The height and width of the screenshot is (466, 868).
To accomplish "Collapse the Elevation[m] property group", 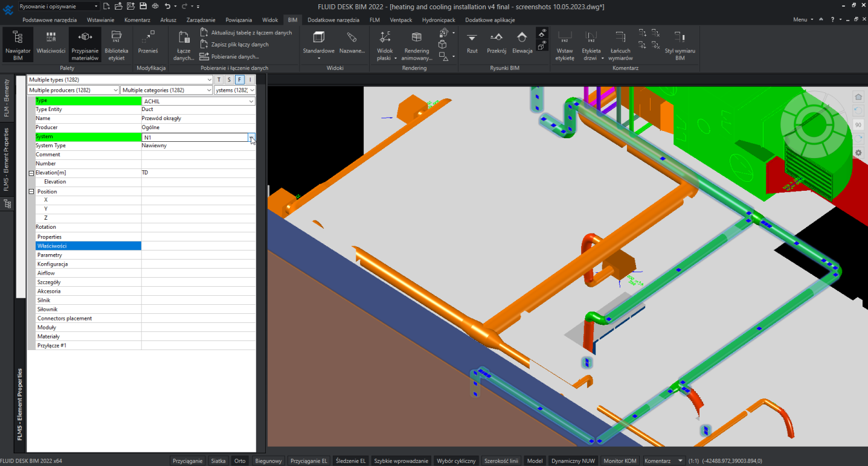I will click(31, 173).
